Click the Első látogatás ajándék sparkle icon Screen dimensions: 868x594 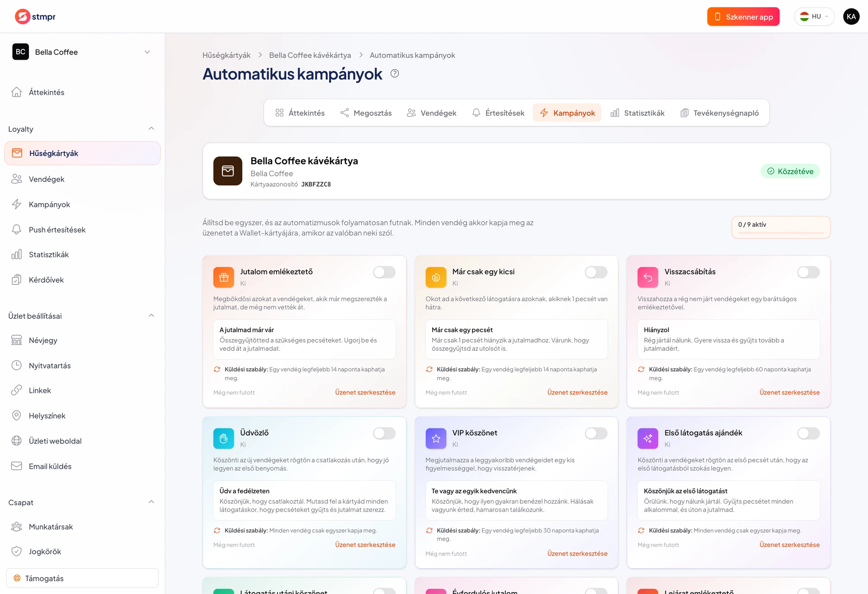(x=648, y=438)
